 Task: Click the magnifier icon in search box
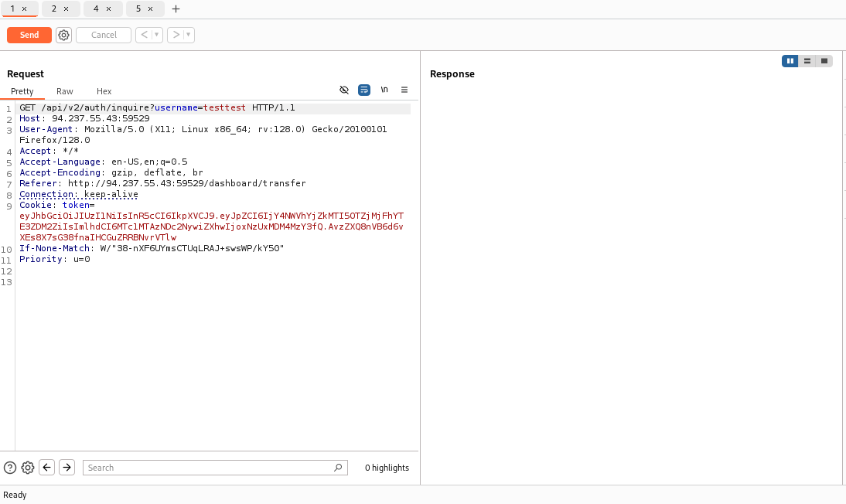(x=337, y=468)
